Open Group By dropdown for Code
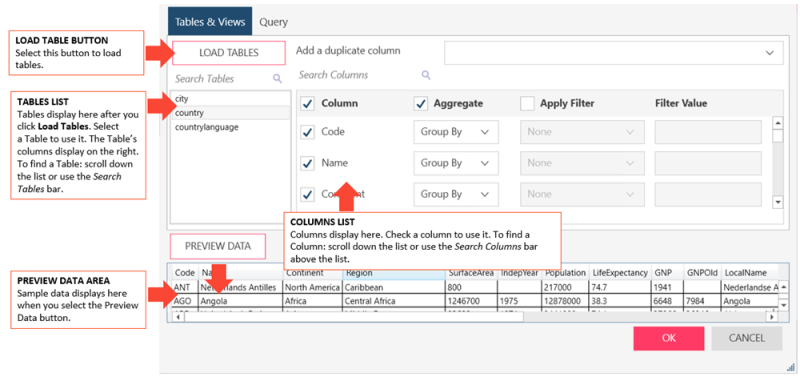This screenshot has height=377, width=800. point(456,132)
